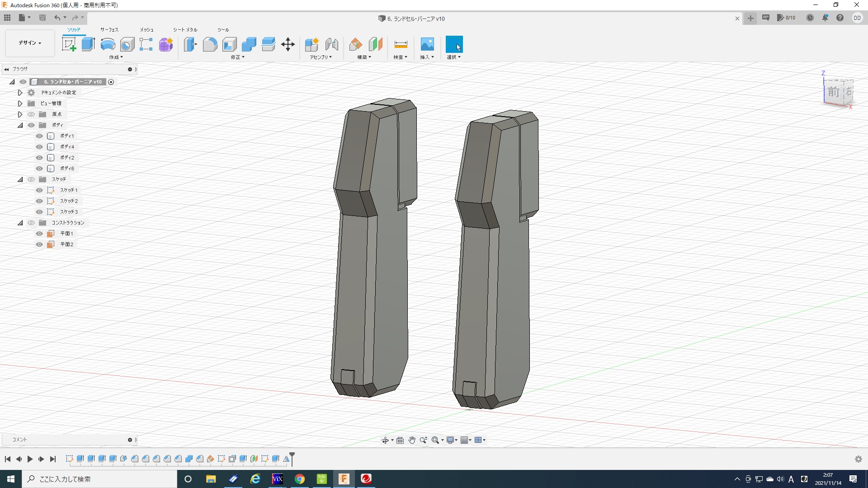Screen dimensions: 868x488
Task: Click the timeline end marker
Action: [x=292, y=457]
